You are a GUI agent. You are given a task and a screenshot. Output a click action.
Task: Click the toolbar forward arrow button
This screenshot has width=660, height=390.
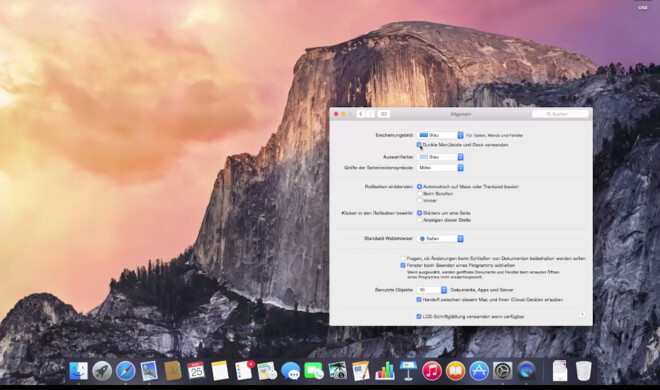(370, 114)
